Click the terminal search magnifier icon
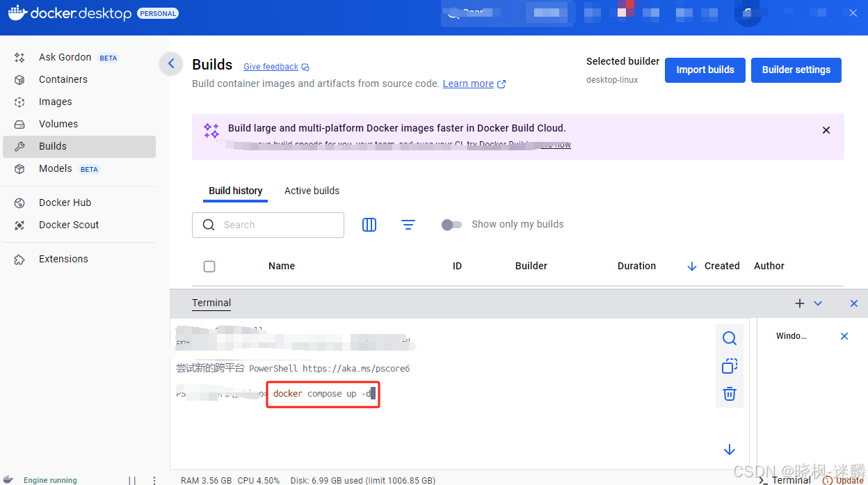The height and width of the screenshot is (485, 868). 730,338
